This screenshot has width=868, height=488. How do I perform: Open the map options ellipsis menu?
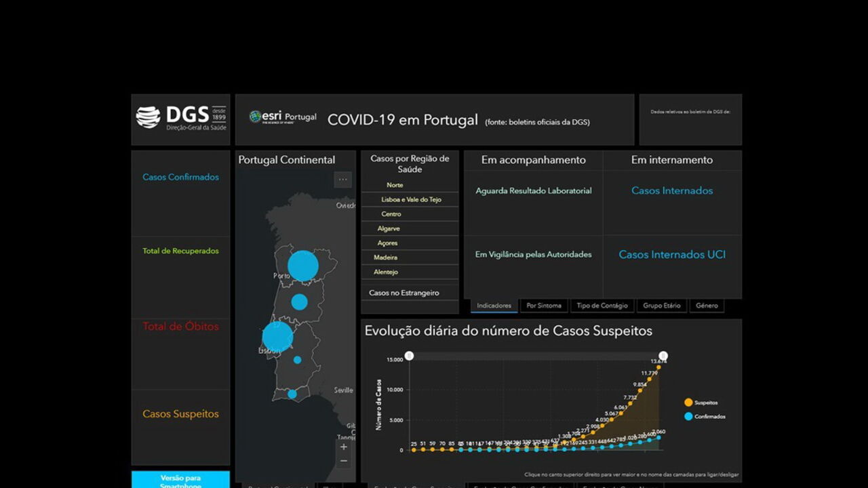click(x=343, y=180)
